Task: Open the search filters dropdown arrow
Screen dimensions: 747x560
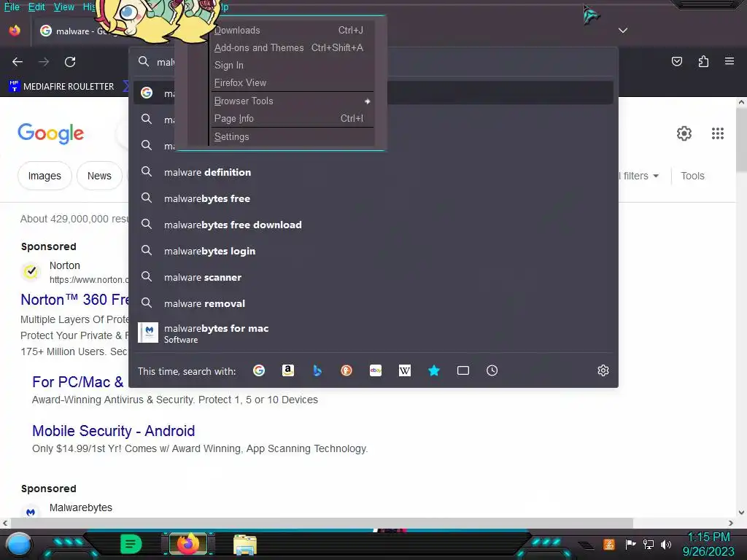Action: 656,176
